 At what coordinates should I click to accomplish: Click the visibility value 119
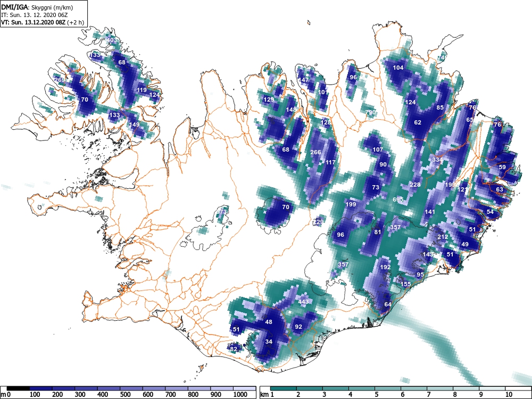142,90
